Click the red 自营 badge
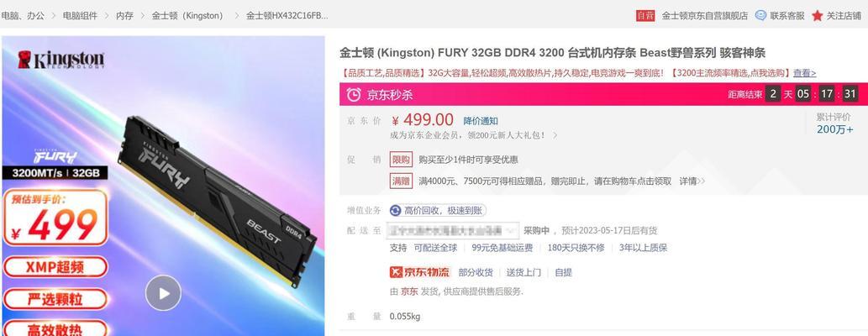The image size is (868, 336). 645,15
